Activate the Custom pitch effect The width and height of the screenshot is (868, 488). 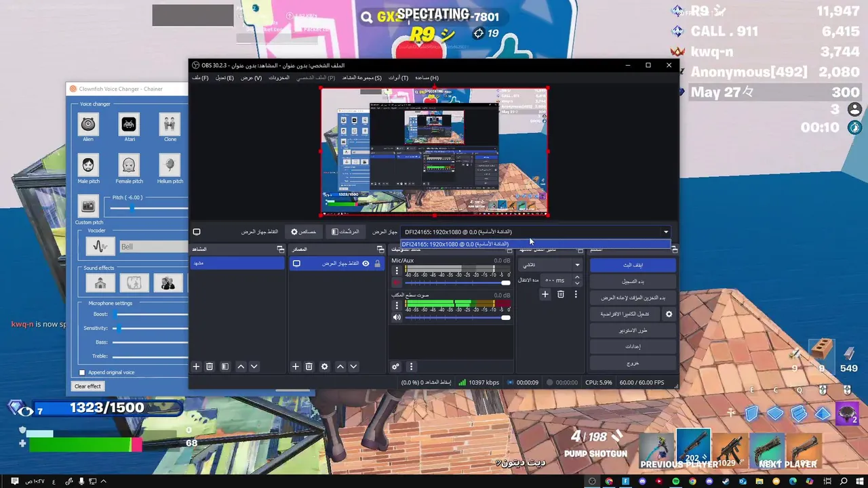click(88, 206)
